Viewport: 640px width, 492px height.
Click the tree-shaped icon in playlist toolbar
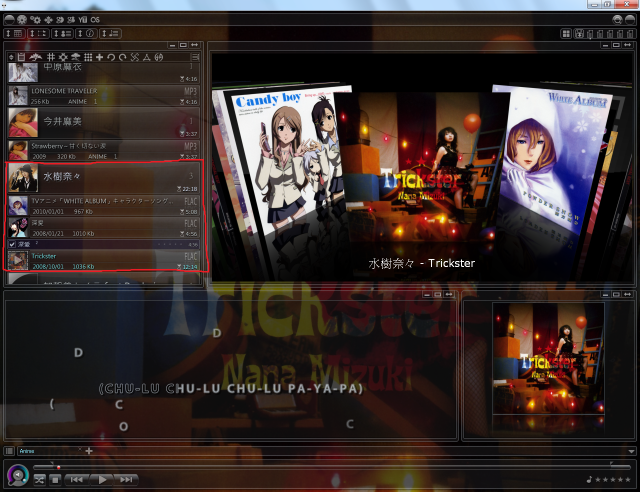76,57
